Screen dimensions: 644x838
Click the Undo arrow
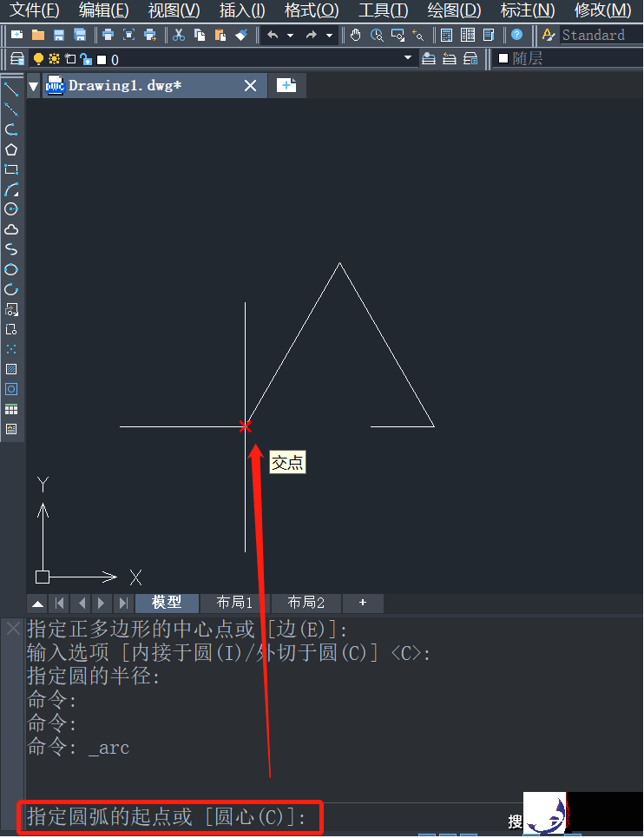pos(273,36)
